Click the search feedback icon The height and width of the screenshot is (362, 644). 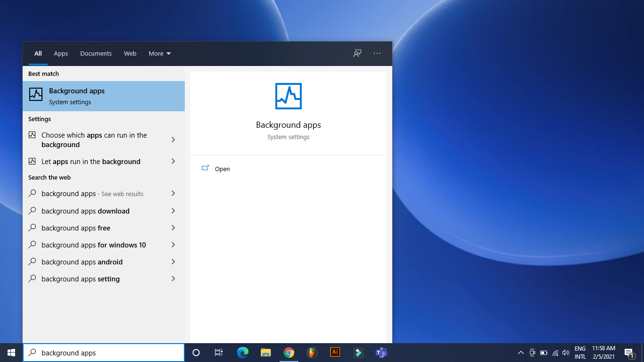(x=357, y=53)
